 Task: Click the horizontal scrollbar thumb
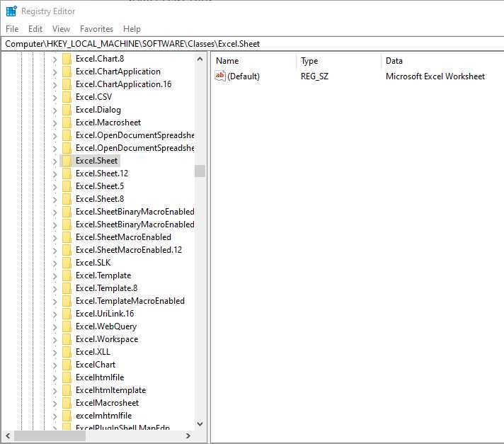tap(50, 436)
